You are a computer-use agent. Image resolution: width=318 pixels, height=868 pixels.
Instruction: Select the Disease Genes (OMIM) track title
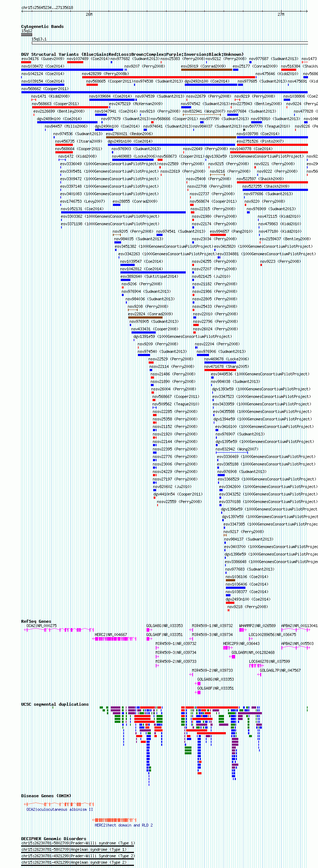coord(46,796)
